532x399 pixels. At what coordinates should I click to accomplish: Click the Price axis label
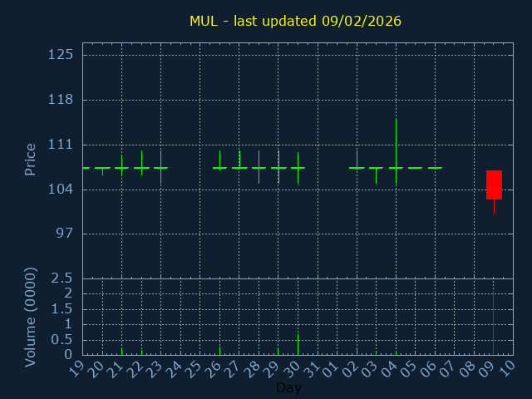[x=31, y=159]
